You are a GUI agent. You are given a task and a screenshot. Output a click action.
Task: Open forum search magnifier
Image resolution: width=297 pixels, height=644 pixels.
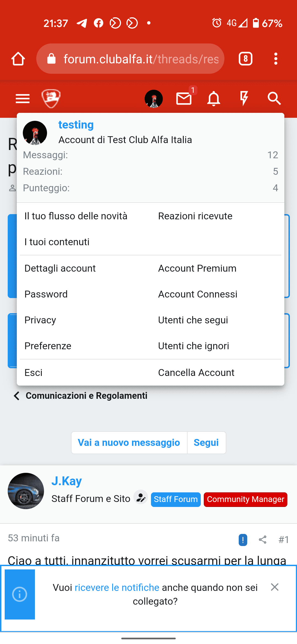click(x=274, y=99)
